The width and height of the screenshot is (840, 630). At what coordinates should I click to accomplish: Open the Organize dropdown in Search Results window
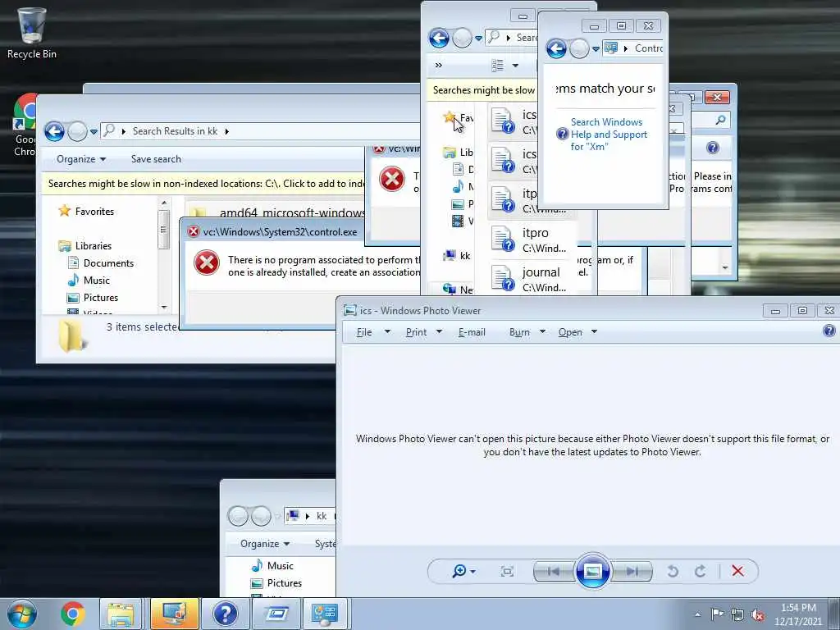[x=81, y=159]
